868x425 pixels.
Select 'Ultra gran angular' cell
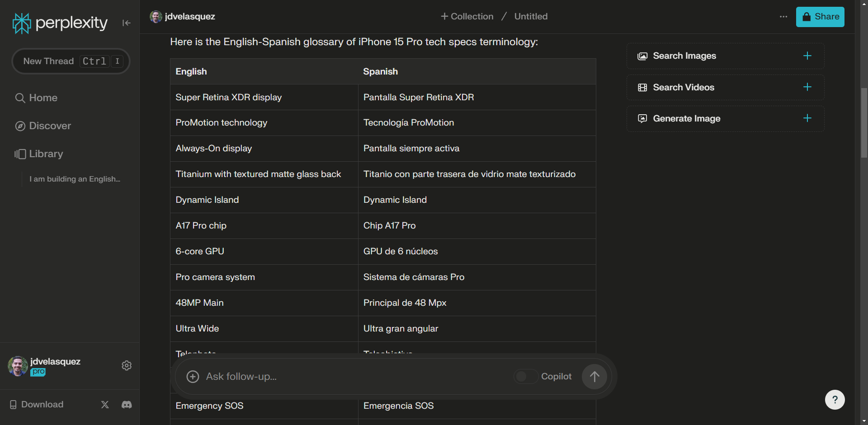[x=477, y=329]
